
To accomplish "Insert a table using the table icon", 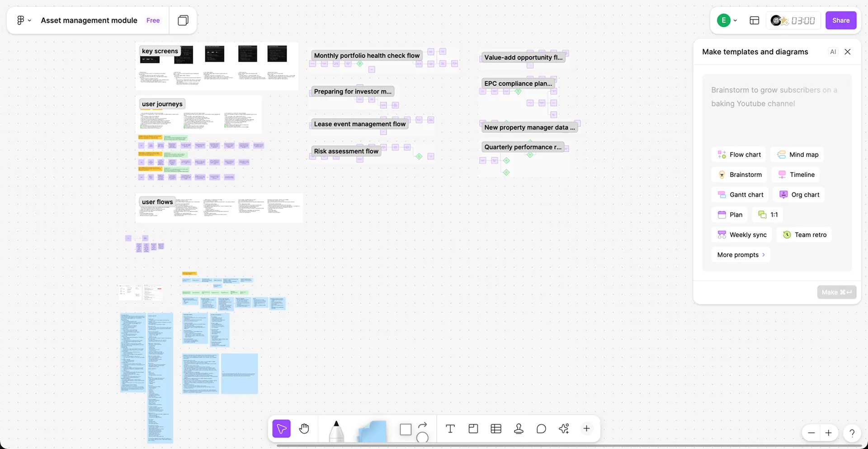I will [x=495, y=429].
